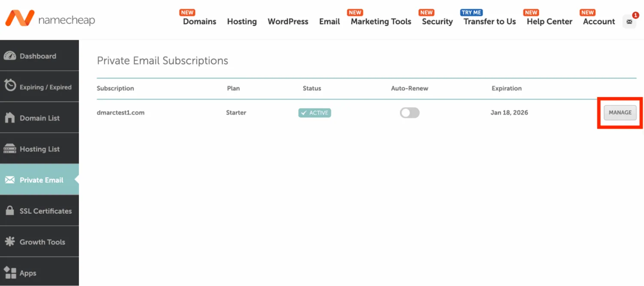644x286 pixels.
Task: Open the Security menu
Action: pos(437,22)
